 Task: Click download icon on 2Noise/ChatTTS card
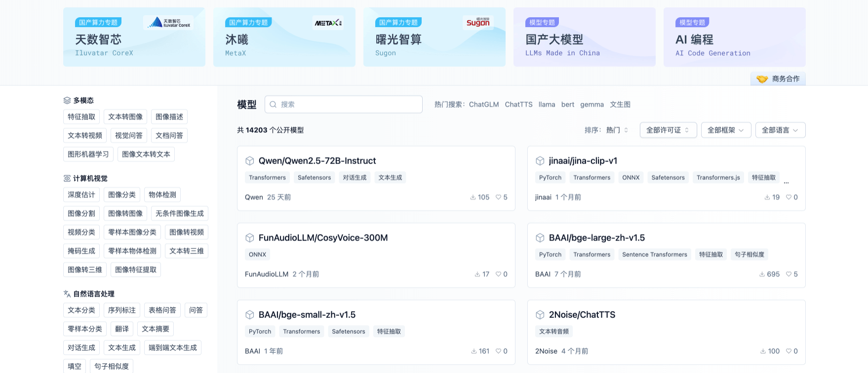763,351
